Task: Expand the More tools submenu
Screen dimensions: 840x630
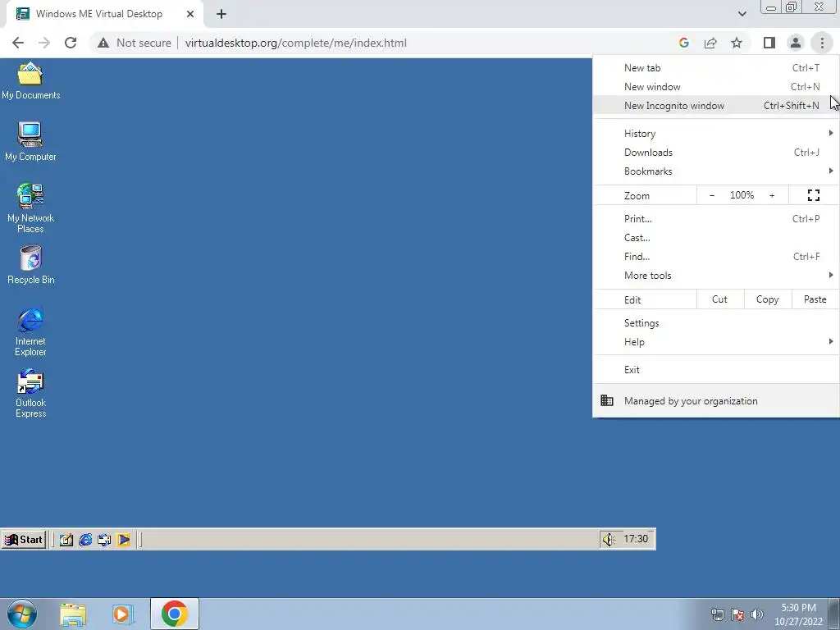Action: coord(715,276)
